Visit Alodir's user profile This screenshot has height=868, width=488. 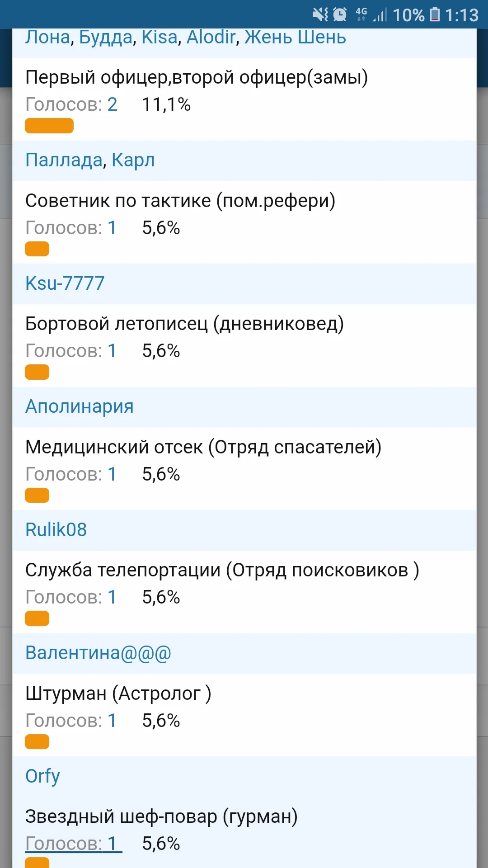tap(211, 37)
